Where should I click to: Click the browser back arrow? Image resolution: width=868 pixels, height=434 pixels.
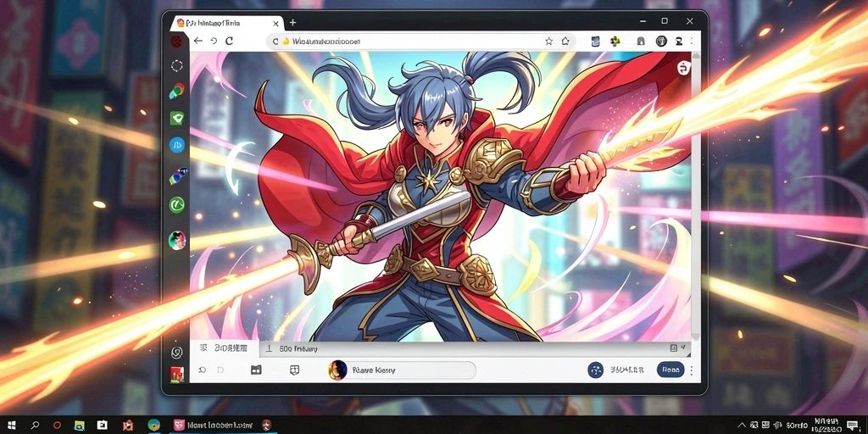198,41
